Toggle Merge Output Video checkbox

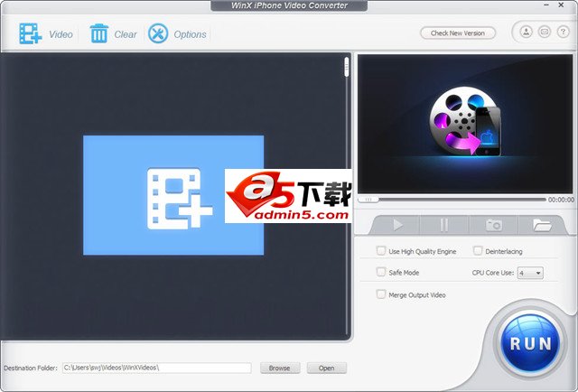(x=381, y=294)
